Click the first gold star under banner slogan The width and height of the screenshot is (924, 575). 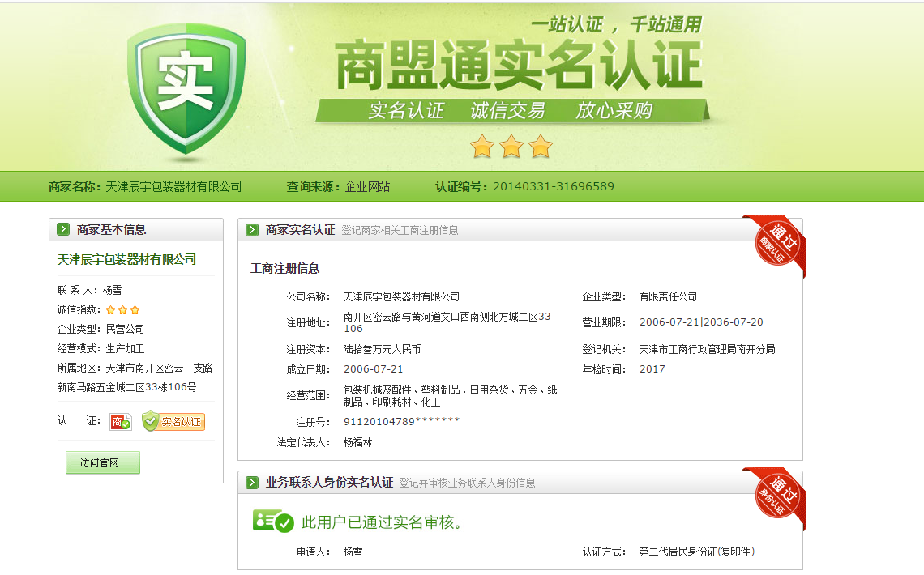click(482, 147)
